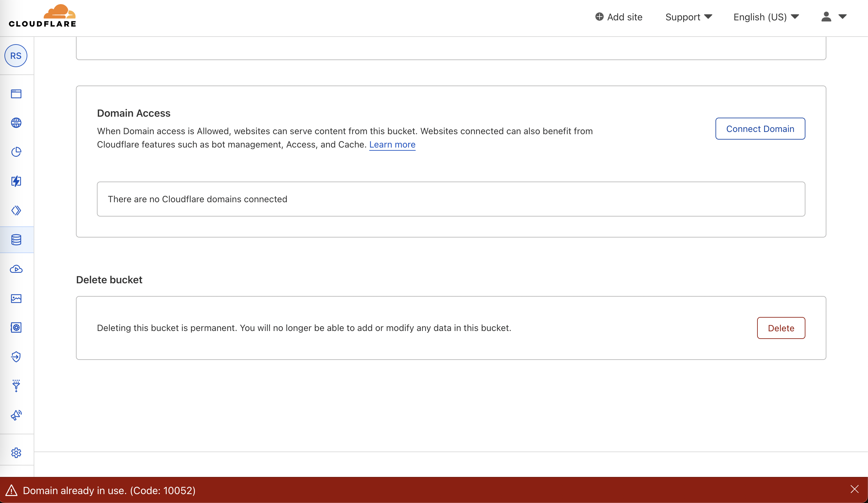This screenshot has height=503, width=868.
Task: Open the email filter funnel icon
Action: 16,386
